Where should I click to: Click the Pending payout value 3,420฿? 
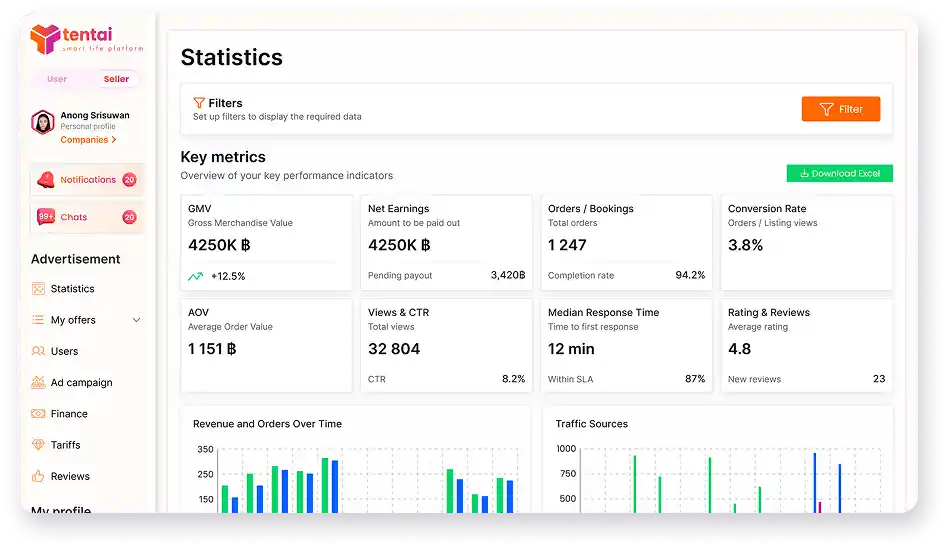(x=508, y=275)
